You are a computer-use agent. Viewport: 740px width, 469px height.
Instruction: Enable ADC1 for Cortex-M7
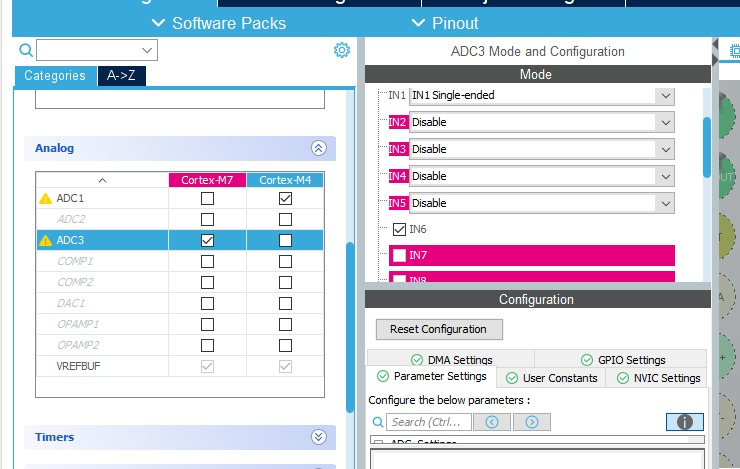[207, 198]
